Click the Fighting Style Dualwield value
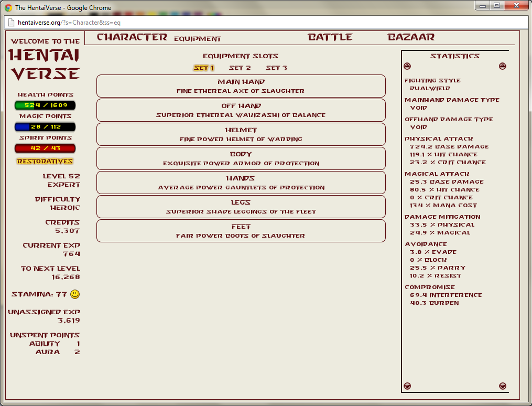 coord(430,88)
